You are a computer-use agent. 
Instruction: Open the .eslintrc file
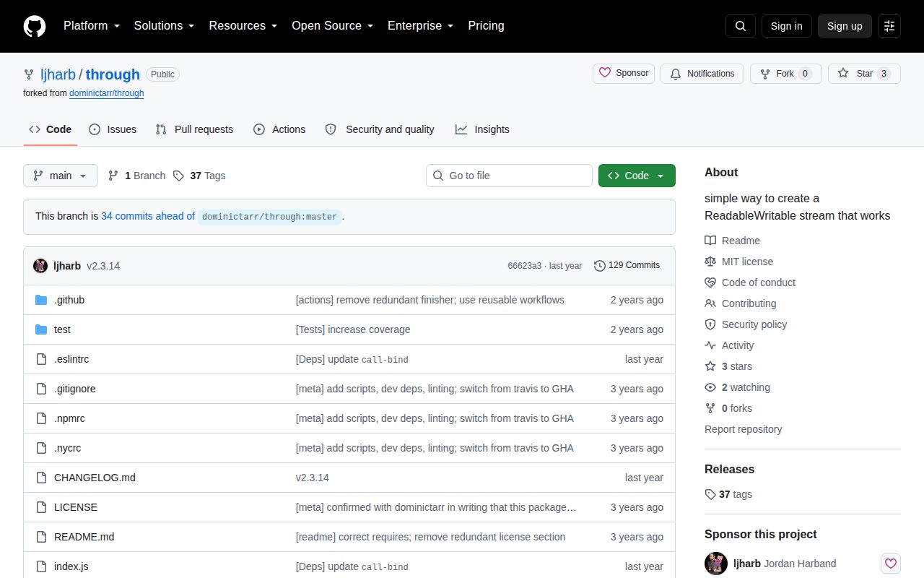point(71,359)
